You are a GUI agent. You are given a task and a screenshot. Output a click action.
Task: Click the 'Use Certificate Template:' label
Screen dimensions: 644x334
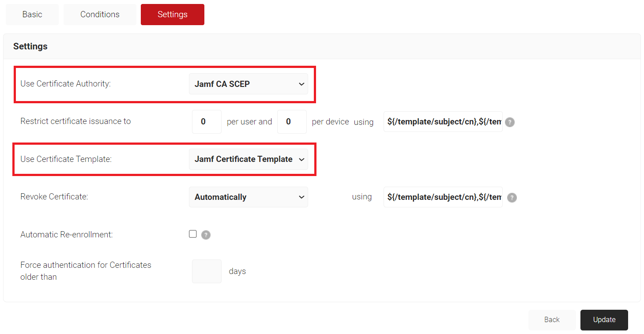click(66, 159)
